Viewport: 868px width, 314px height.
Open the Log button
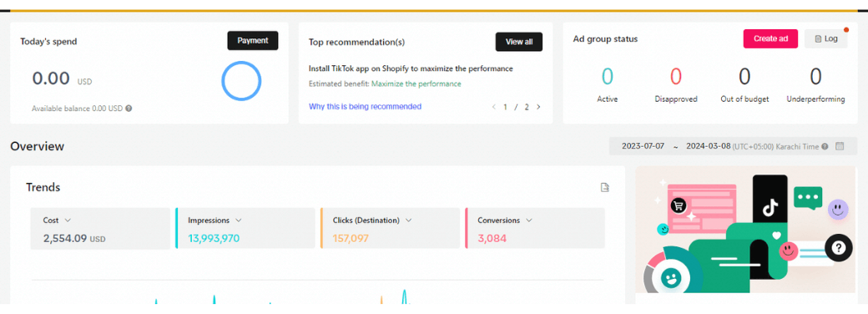[826, 38]
